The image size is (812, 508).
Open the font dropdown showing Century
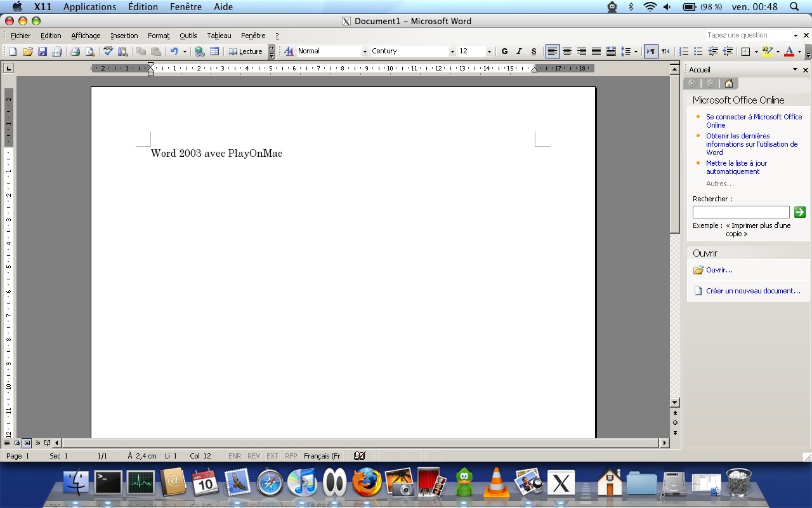pos(452,51)
